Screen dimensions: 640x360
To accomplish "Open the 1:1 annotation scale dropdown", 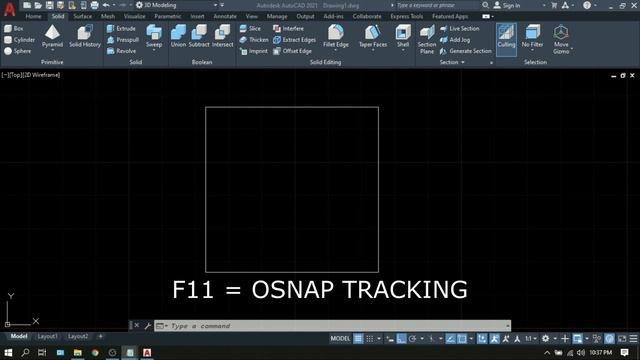I will click(x=531, y=339).
